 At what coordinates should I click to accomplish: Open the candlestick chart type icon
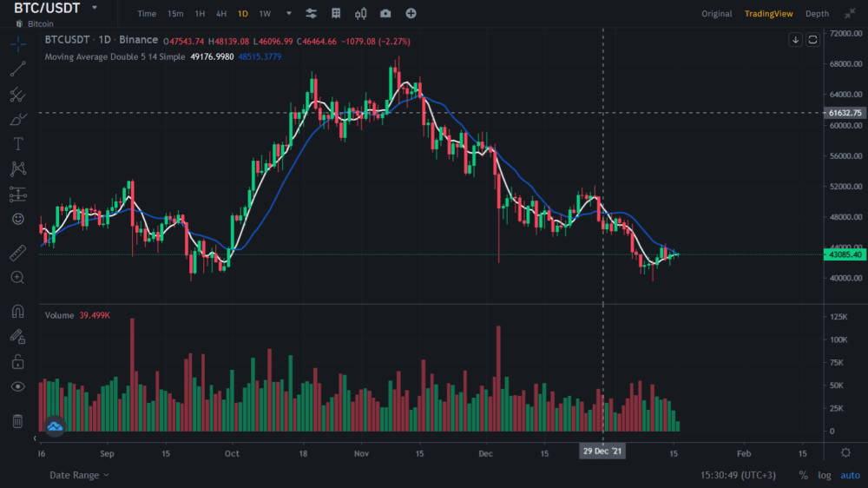[x=360, y=14]
